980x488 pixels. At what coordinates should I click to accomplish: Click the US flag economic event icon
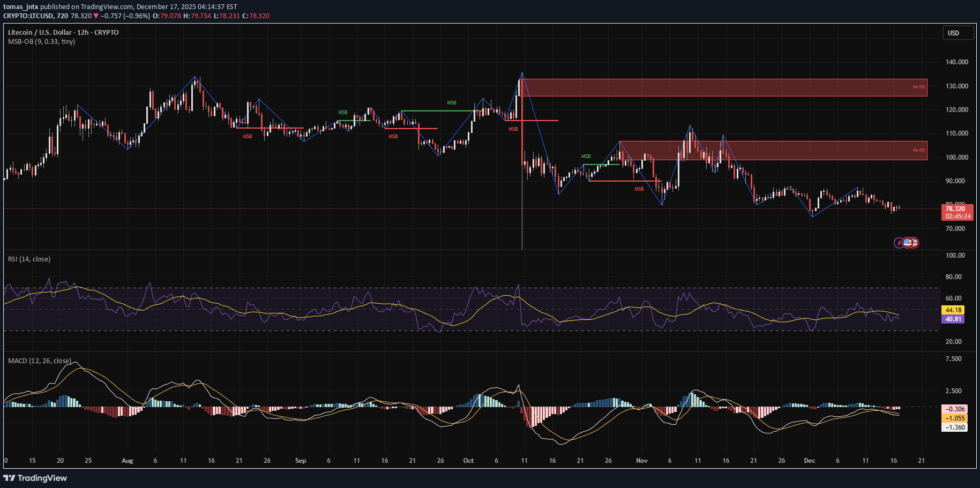click(907, 243)
